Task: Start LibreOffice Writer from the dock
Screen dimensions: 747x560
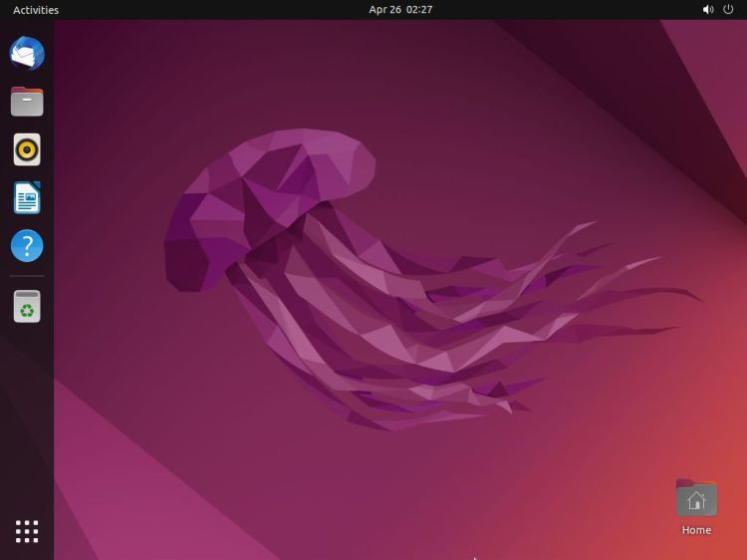Action: coord(27,197)
